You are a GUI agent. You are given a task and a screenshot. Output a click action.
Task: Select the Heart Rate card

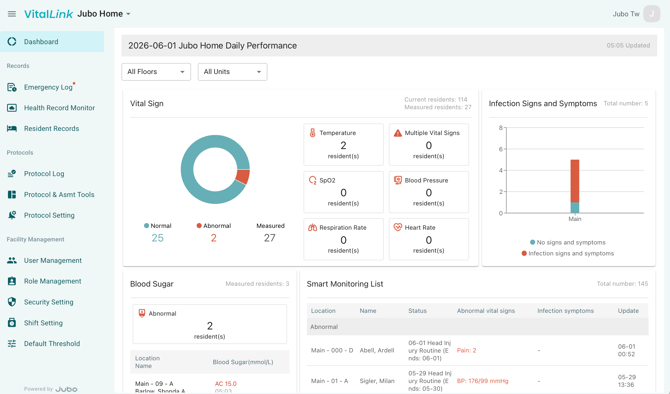[x=429, y=239]
